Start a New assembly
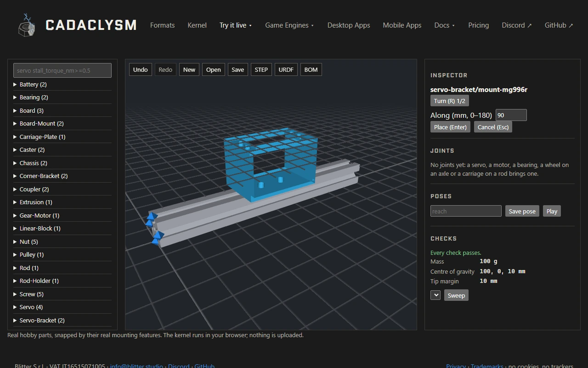Image resolution: width=588 pixels, height=368 pixels. (189, 70)
